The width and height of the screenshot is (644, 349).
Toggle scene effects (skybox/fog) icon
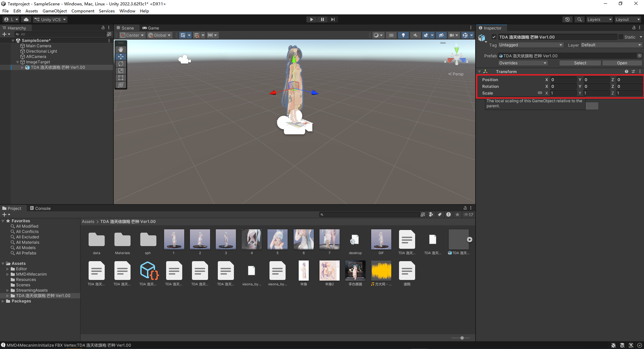[426, 35]
